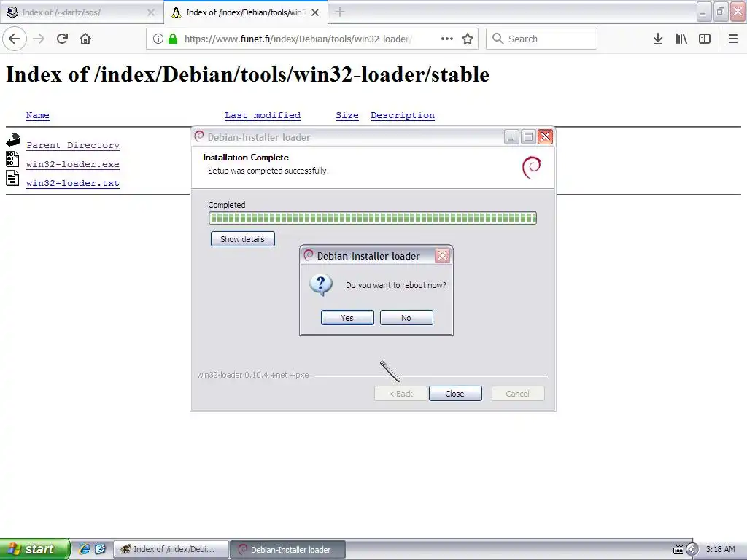
Task: Open a new browser tab
Action: click(340, 12)
